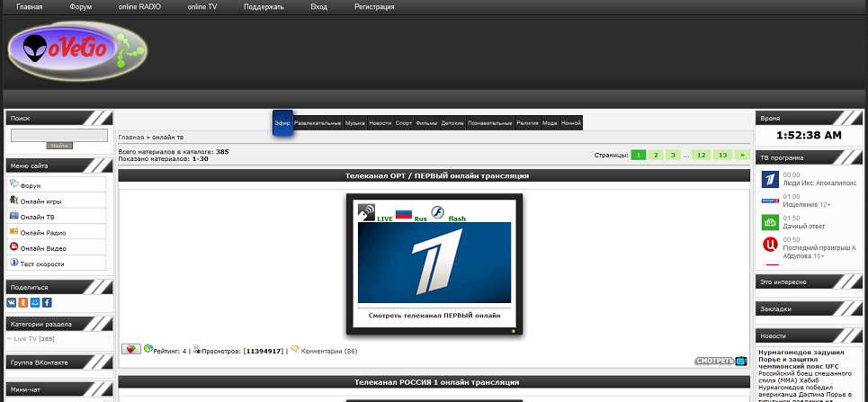The image size is (868, 402).
Task: Click the next page » button
Action: (742, 155)
